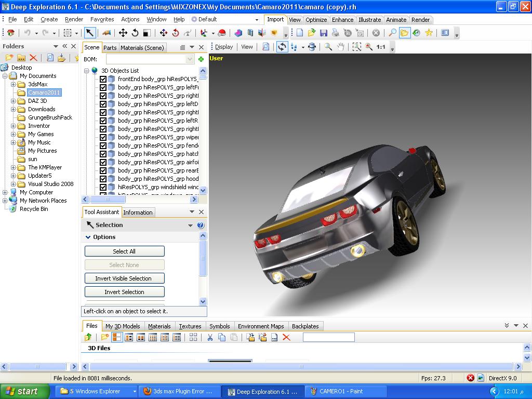This screenshot has width=532, height=399.
Task: Open the BOM dropdown
Action: [190, 59]
